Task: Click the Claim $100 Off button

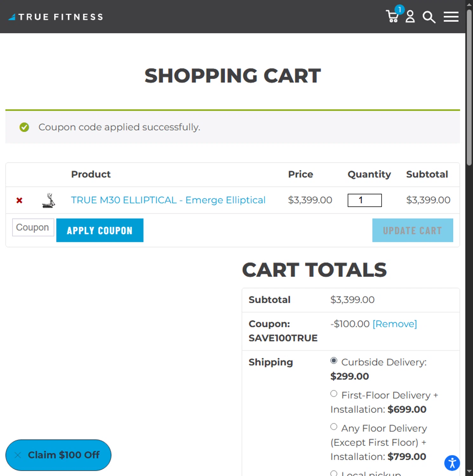Action: pos(63,455)
